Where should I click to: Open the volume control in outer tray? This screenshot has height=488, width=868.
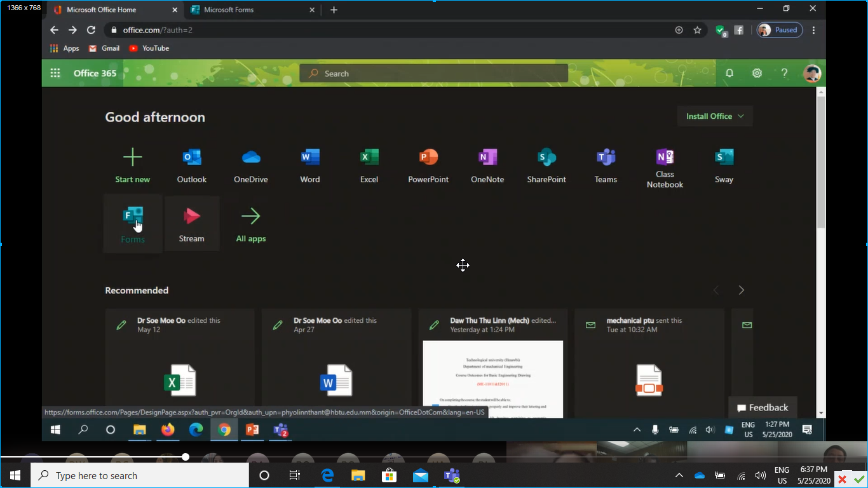coord(760,475)
